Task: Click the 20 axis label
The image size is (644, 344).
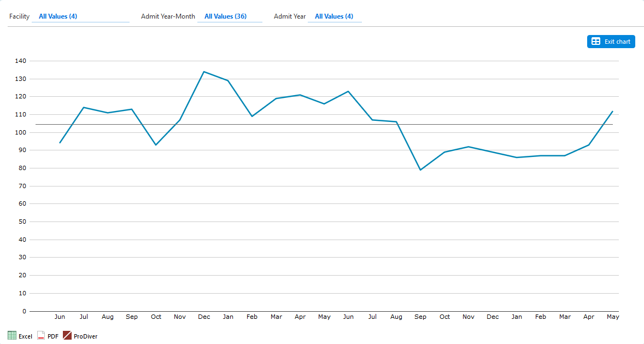Action: point(22,276)
